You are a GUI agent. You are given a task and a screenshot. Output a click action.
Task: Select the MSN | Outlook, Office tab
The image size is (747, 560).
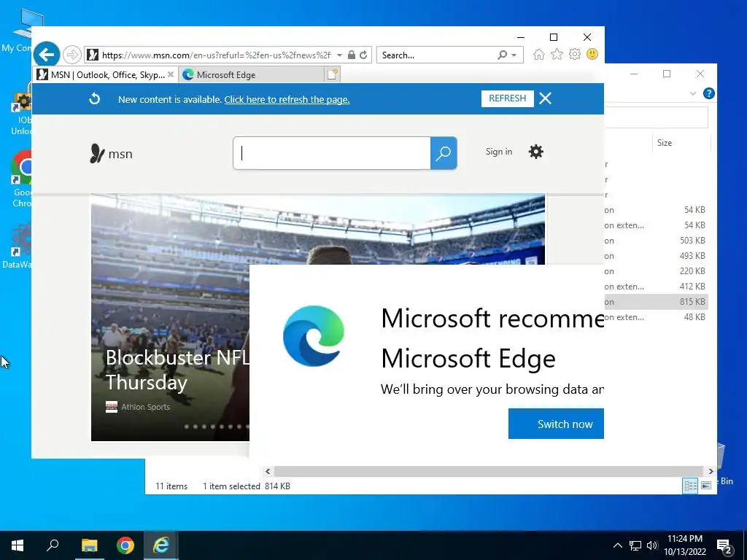pos(106,75)
